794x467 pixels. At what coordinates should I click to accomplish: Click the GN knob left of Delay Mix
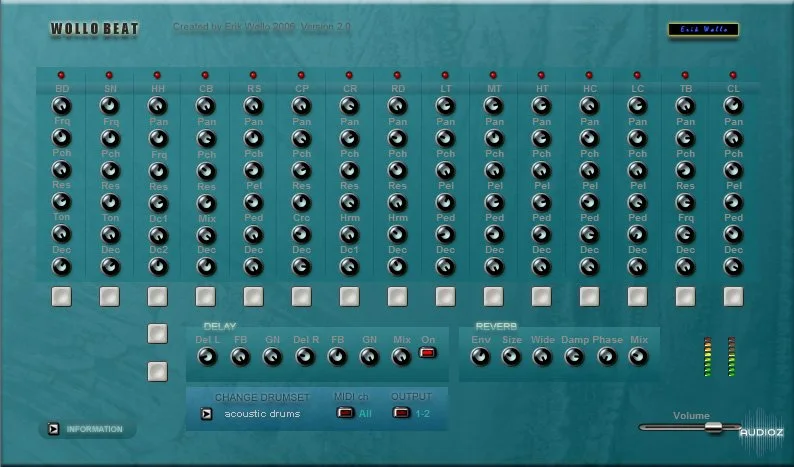(x=369, y=357)
